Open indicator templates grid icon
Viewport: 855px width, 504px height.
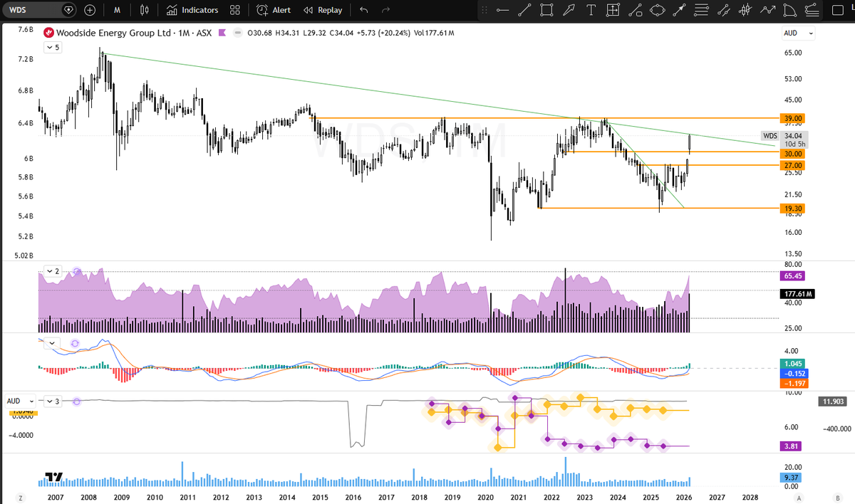pyautogui.click(x=235, y=10)
